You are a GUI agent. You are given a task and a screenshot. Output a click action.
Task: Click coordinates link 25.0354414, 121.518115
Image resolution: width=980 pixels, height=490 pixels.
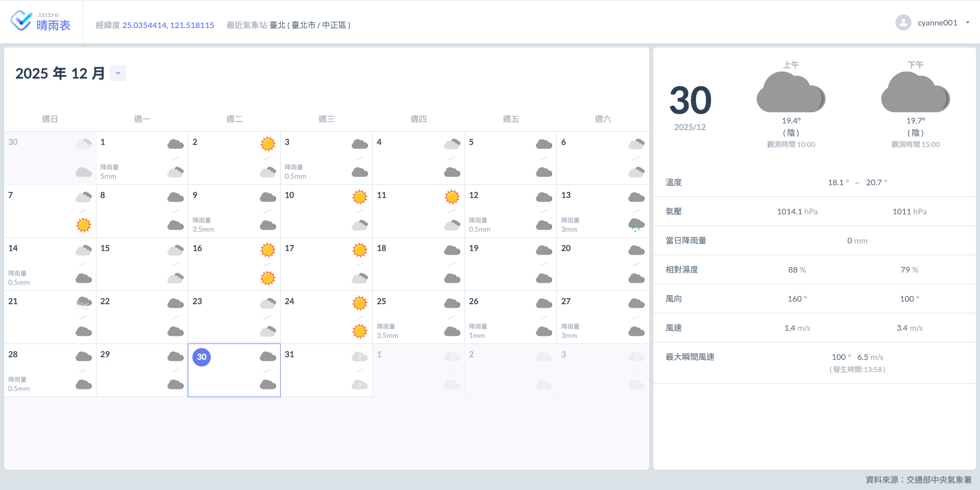[168, 25]
